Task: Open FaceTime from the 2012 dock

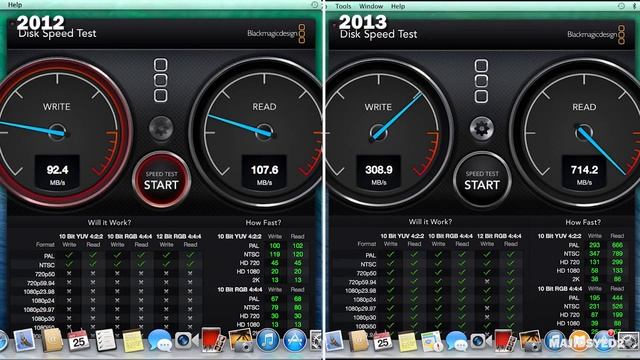Action: coord(186,340)
